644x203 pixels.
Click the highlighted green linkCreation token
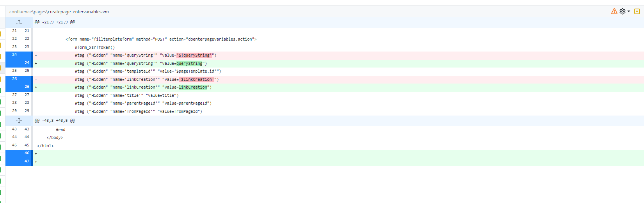193,87
